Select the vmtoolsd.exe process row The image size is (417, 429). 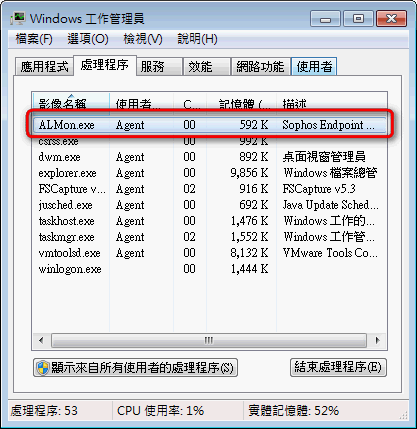click(210, 253)
